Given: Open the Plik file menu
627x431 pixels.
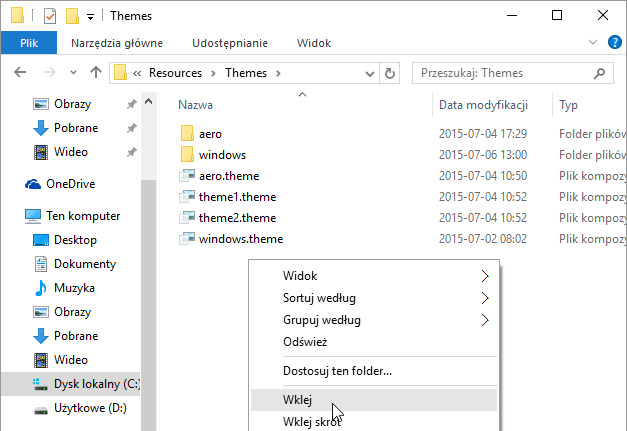Looking at the screenshot, I should [29, 43].
